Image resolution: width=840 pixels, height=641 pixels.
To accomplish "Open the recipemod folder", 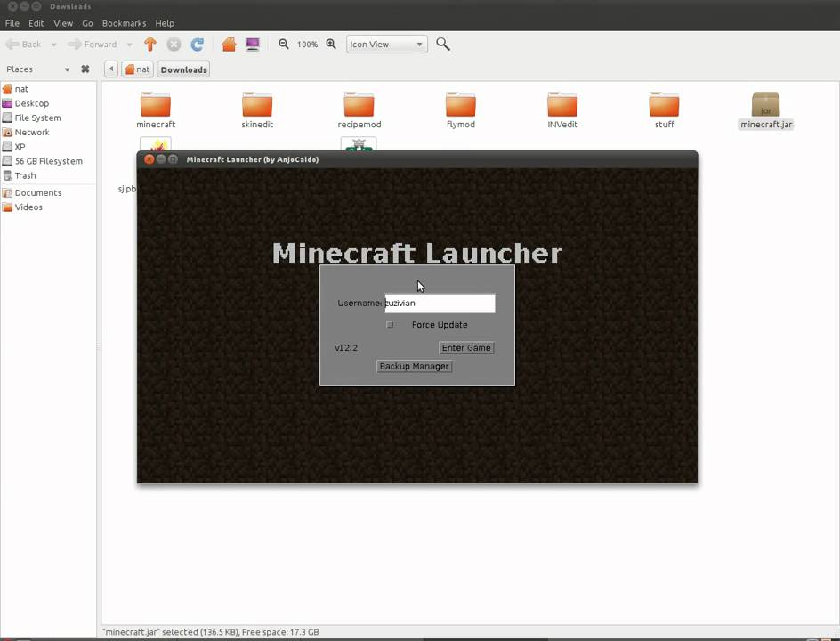I will pyautogui.click(x=359, y=110).
